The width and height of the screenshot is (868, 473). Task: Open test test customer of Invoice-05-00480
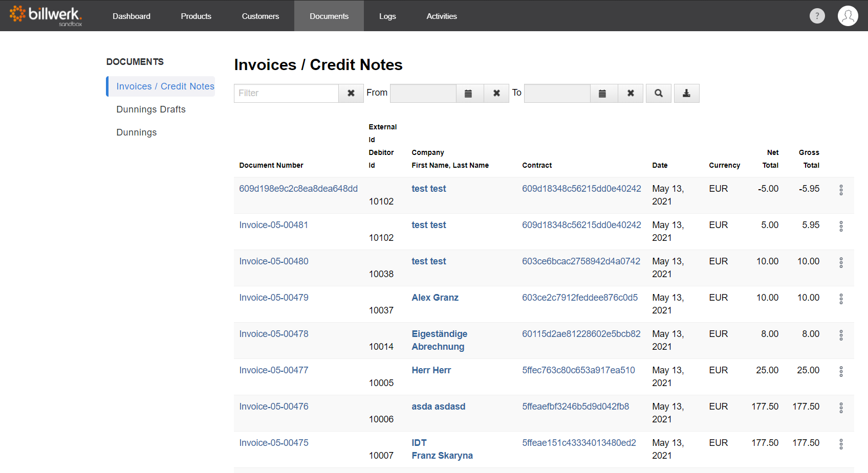[x=429, y=261]
